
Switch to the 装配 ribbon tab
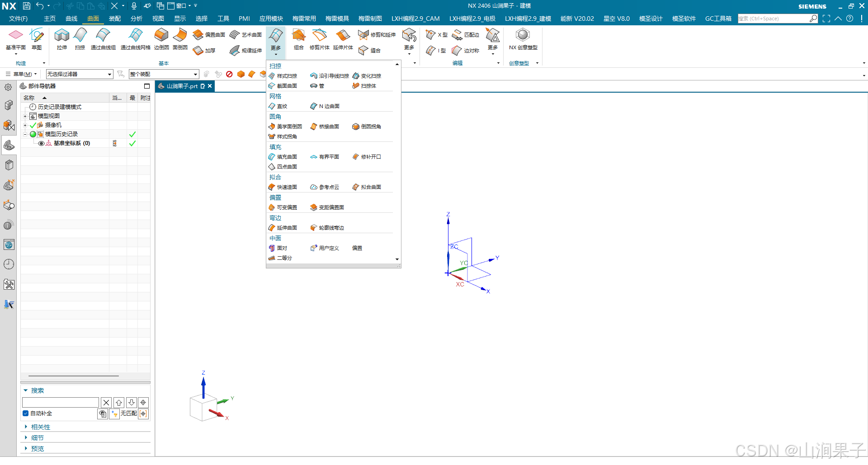[x=115, y=19]
